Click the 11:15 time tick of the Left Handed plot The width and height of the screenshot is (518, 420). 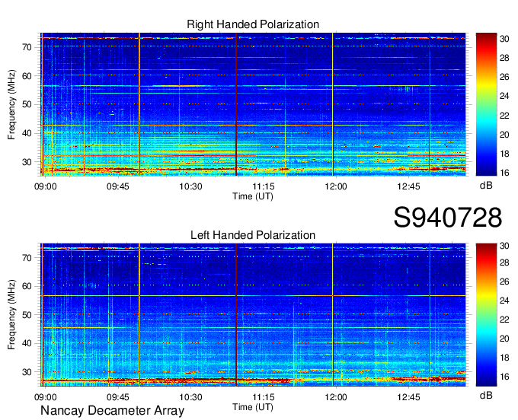[264, 397]
